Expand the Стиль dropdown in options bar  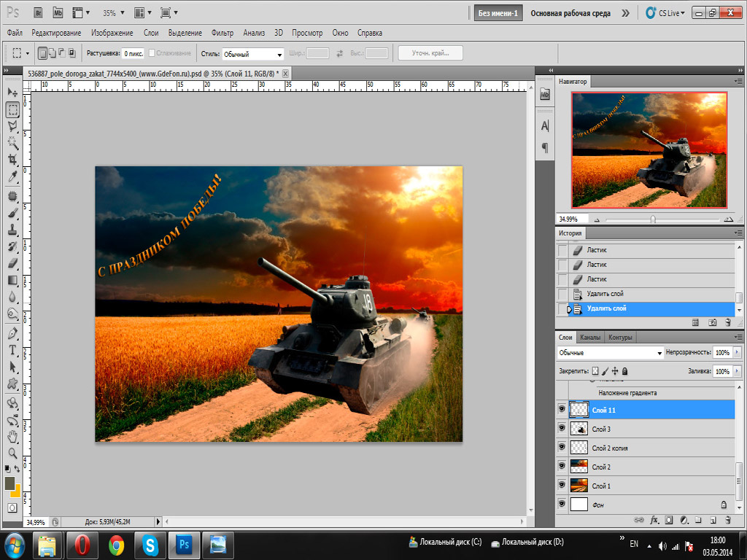pos(252,54)
